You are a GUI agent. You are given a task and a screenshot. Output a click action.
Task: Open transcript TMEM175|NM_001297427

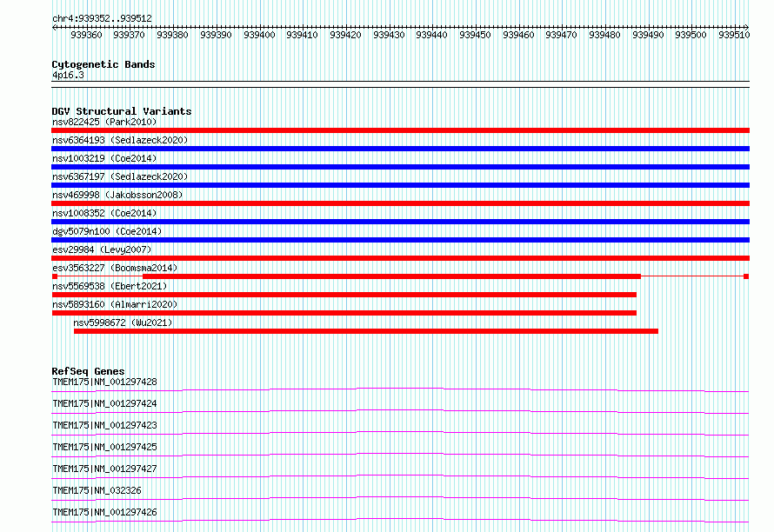(104, 469)
